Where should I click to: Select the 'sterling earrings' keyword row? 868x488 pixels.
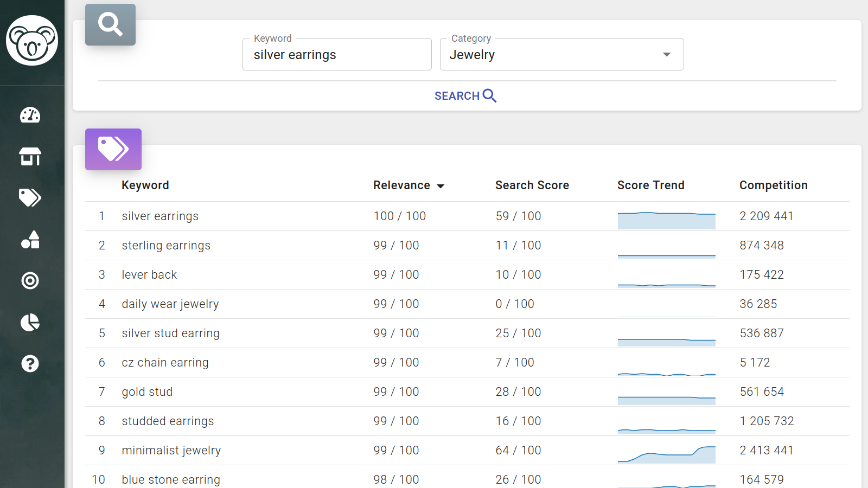pyautogui.click(x=166, y=246)
